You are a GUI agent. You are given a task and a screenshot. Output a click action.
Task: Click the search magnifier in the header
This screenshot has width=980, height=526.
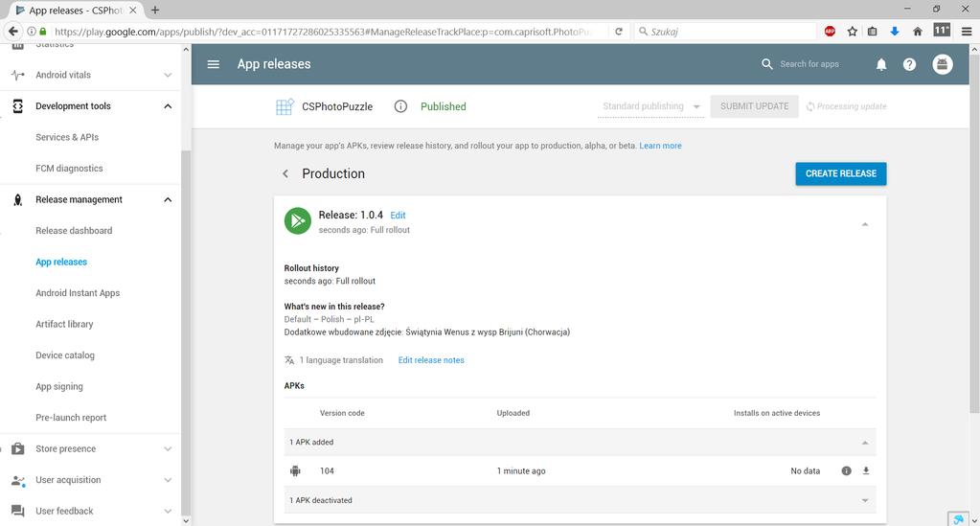(767, 64)
